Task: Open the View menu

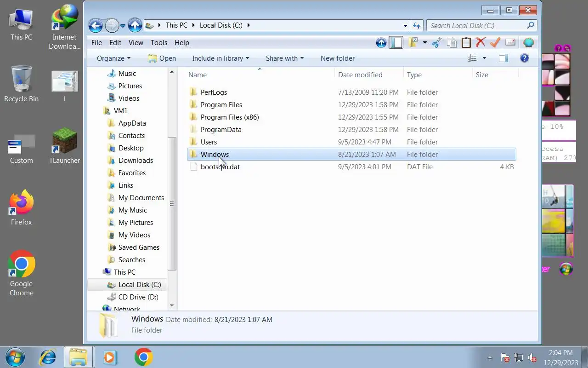Action: click(136, 42)
